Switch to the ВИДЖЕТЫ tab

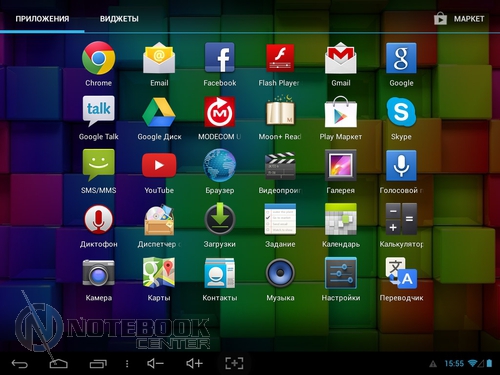pyautogui.click(x=119, y=19)
